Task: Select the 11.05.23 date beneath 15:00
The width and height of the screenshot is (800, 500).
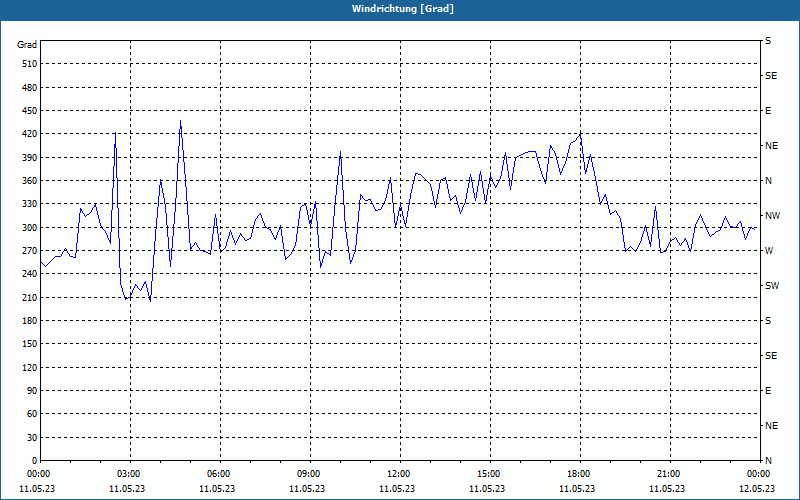Action: (487, 489)
